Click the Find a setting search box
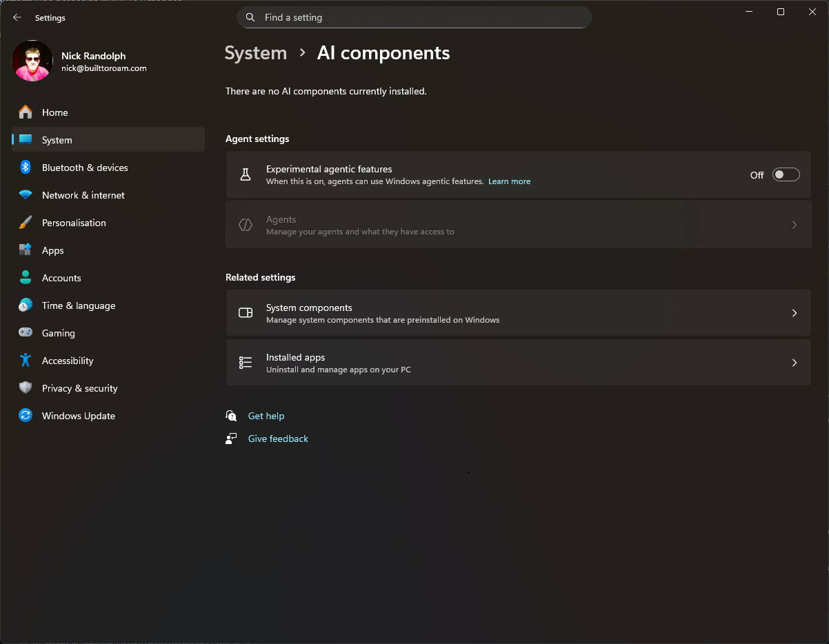This screenshot has height=644, width=829. coord(414,17)
